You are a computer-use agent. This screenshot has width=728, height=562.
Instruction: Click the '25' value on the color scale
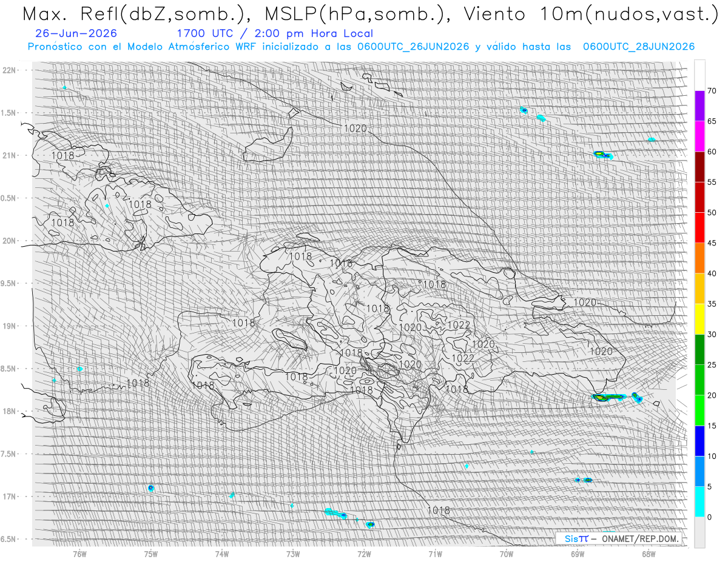click(712, 364)
